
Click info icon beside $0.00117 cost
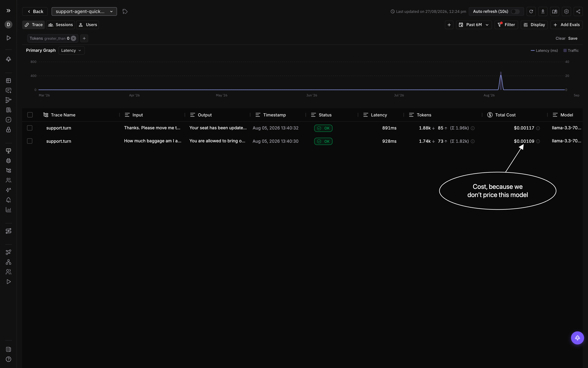[538, 128]
